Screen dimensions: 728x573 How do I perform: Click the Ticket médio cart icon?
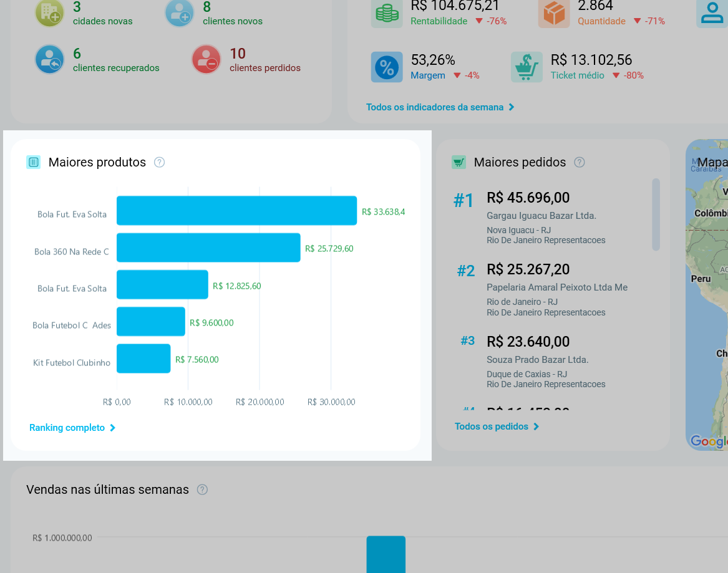pyautogui.click(x=527, y=67)
